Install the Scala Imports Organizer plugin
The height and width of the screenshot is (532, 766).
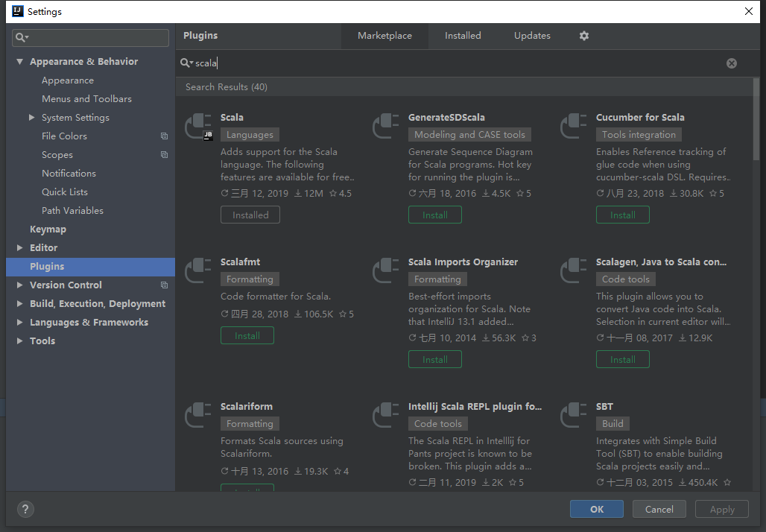[434, 360]
